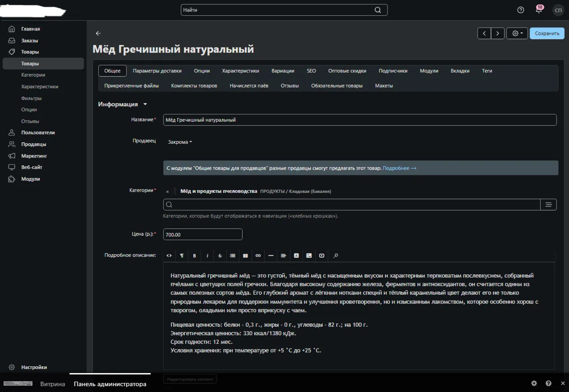569x392 pixels.
Task: Open the Комплекты товаров tab
Action: click(x=194, y=86)
